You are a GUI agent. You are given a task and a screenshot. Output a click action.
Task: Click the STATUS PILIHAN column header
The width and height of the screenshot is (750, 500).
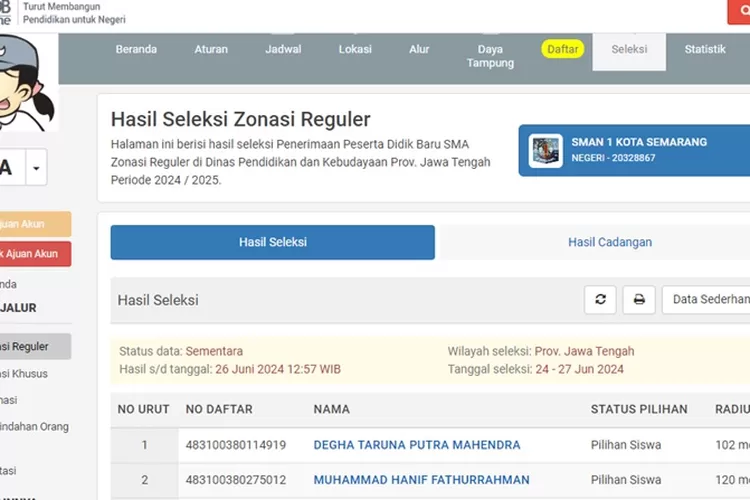click(639, 410)
